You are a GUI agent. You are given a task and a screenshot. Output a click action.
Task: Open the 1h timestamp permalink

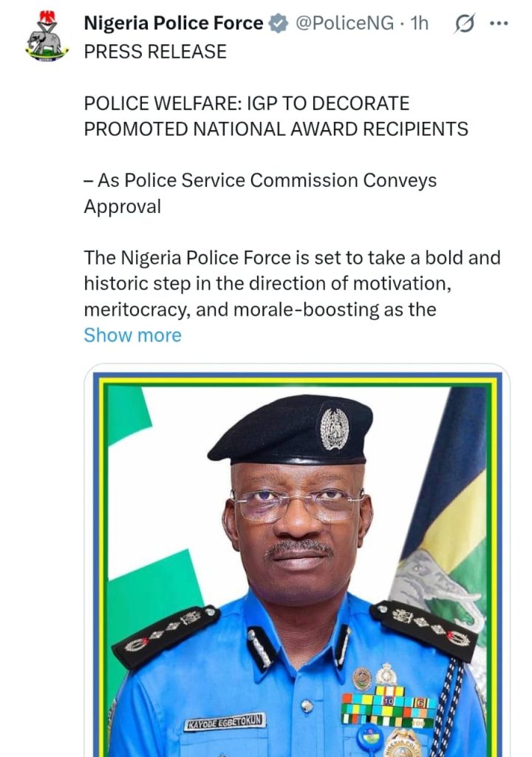(419, 23)
